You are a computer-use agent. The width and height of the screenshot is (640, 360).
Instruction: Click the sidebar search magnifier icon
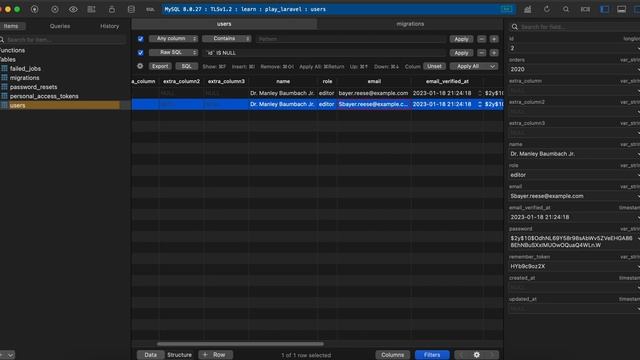coord(2,40)
